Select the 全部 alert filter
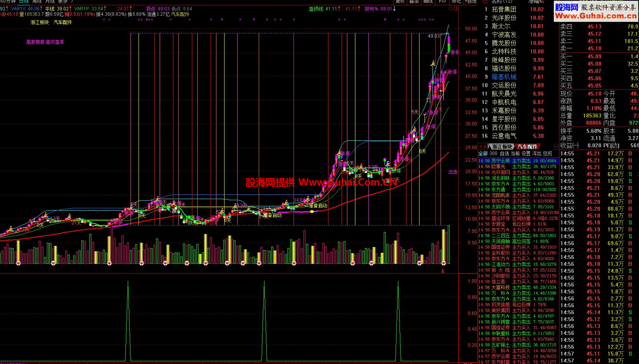The image size is (639, 364). coord(483,153)
